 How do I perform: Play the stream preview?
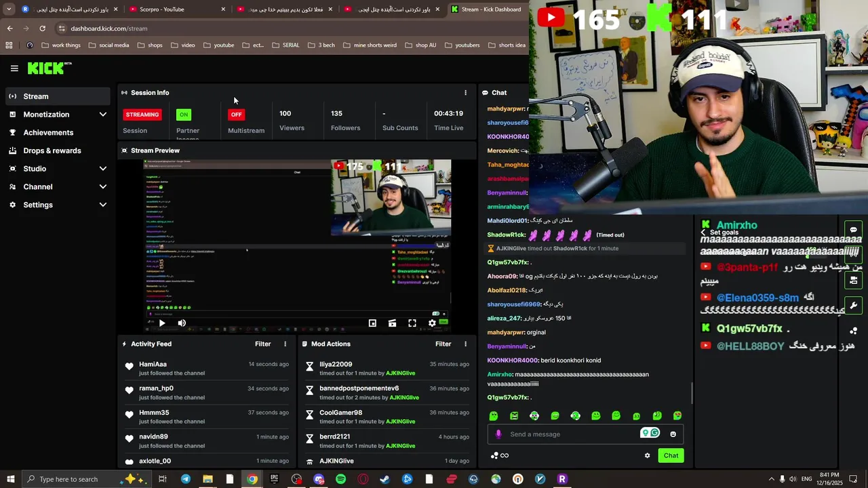click(162, 323)
